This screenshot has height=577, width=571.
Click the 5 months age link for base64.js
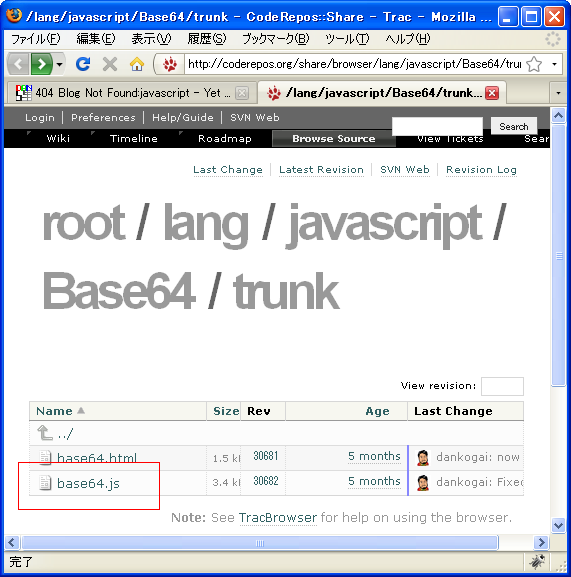pos(374,481)
